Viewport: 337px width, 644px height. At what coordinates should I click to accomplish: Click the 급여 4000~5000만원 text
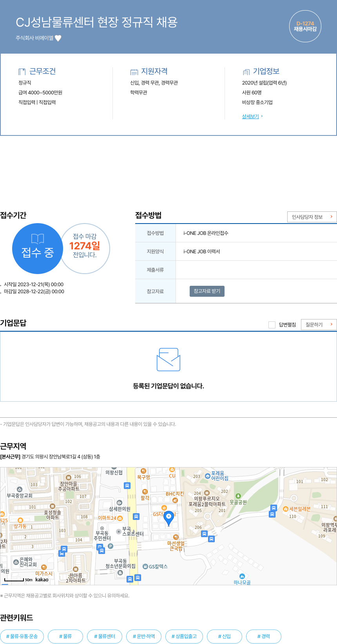pos(40,92)
